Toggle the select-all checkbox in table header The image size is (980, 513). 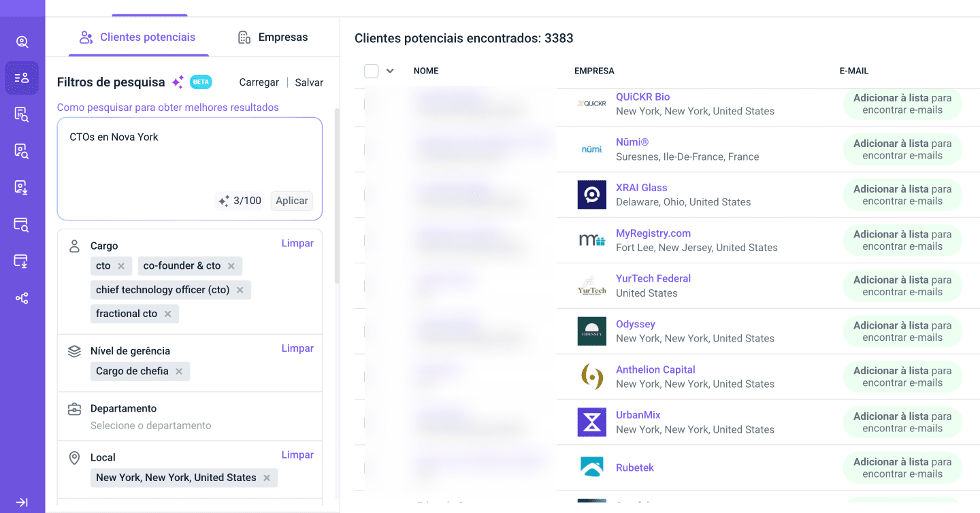click(x=371, y=71)
